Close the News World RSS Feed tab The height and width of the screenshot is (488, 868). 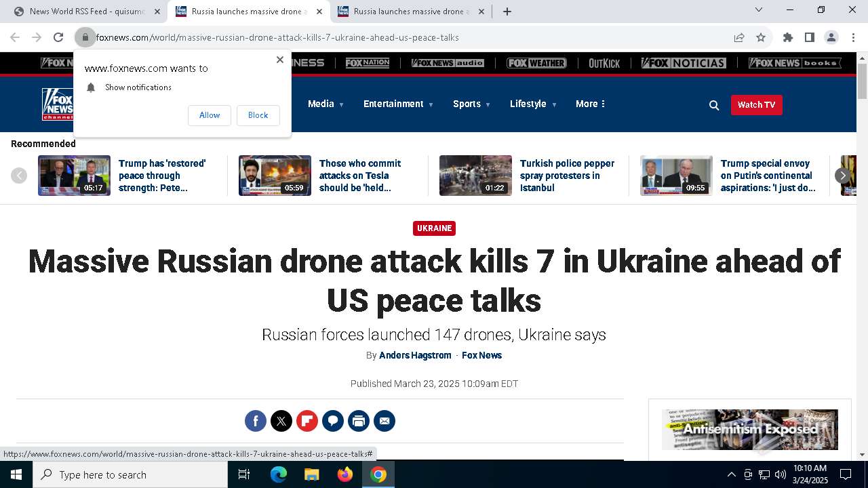point(157,12)
